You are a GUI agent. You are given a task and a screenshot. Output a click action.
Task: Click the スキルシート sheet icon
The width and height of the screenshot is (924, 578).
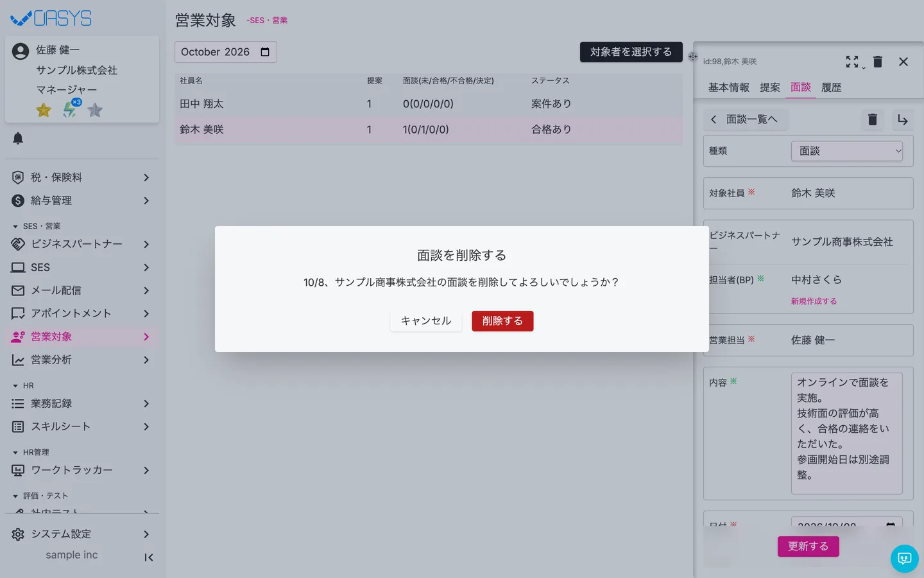tap(18, 426)
